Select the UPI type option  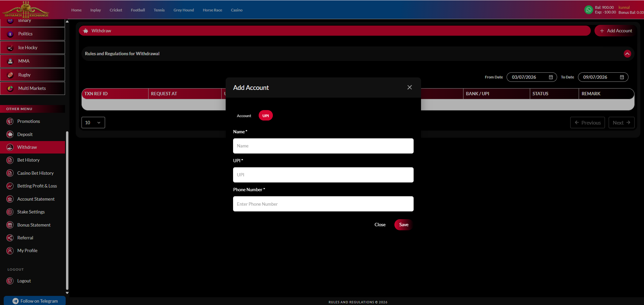265,115
